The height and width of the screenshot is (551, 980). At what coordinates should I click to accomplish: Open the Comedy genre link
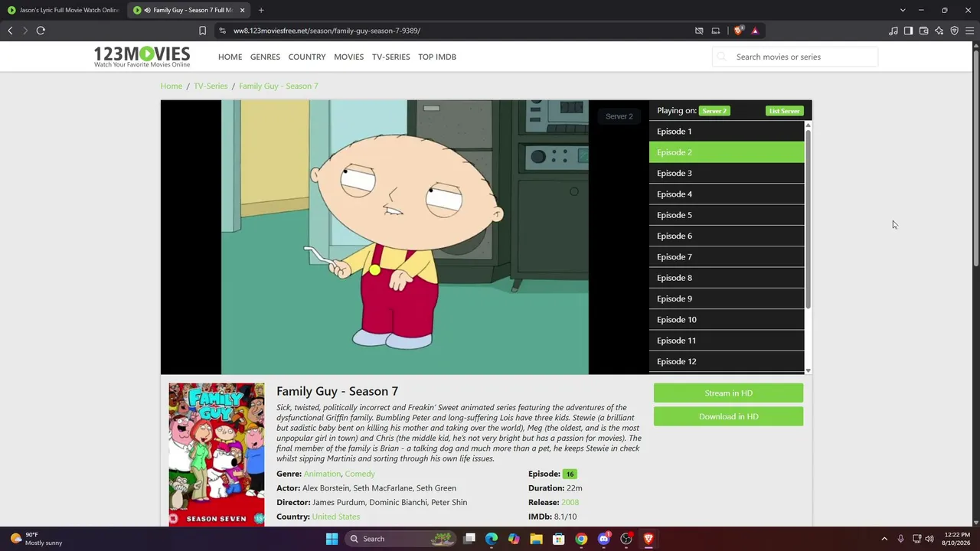360,474
